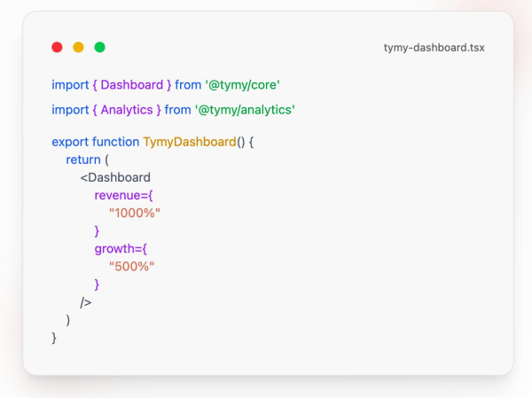Select the "1000%" string value
This screenshot has height=398, width=532.
[x=135, y=214]
